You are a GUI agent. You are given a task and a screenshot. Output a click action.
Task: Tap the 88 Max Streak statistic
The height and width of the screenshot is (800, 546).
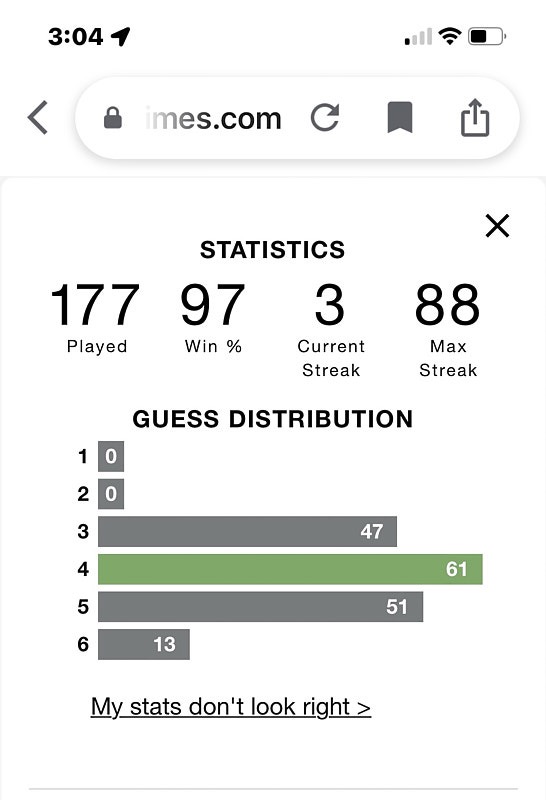coord(448,330)
